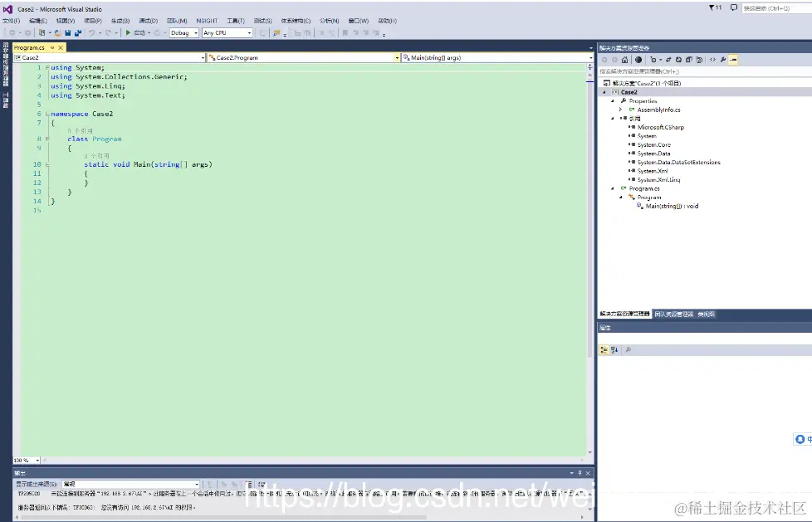
Task: Collapse the Properties folder node
Action: click(x=613, y=101)
